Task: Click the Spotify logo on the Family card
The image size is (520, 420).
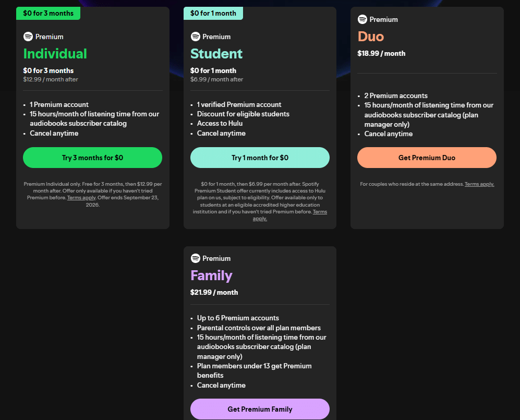Action: coord(196,258)
